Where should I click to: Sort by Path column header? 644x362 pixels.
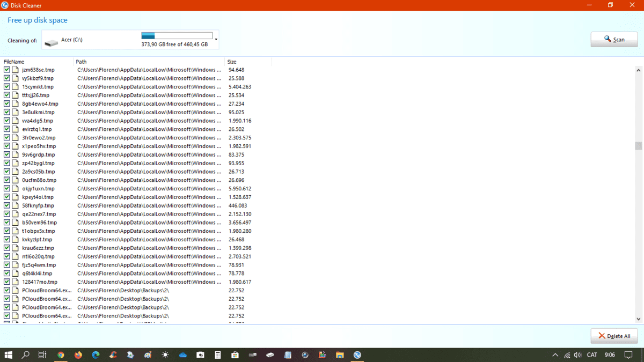tap(81, 62)
